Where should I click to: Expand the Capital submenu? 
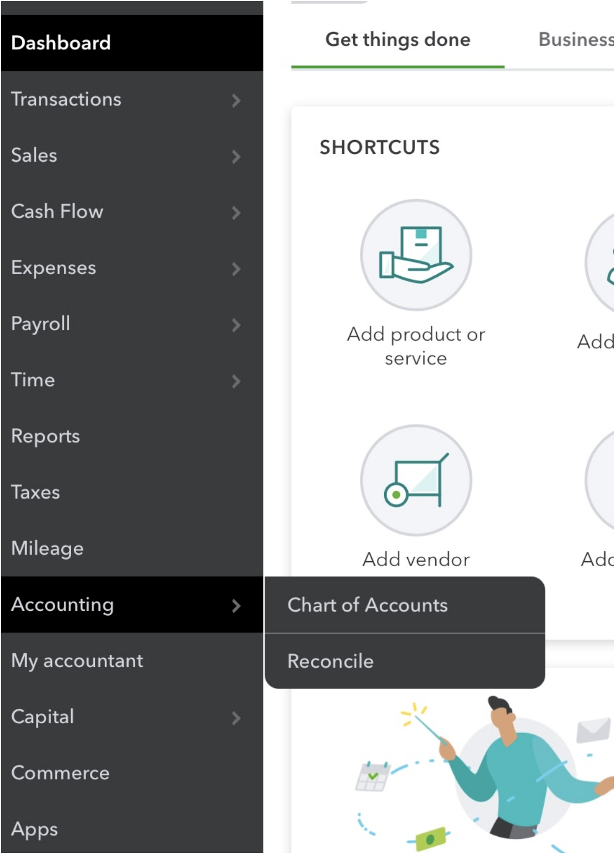click(237, 718)
